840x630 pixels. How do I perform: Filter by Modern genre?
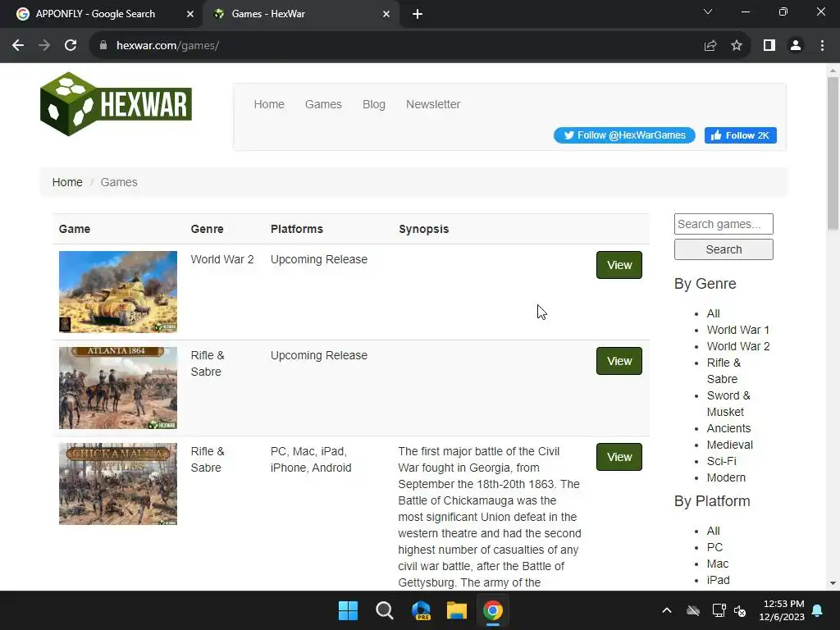(726, 478)
